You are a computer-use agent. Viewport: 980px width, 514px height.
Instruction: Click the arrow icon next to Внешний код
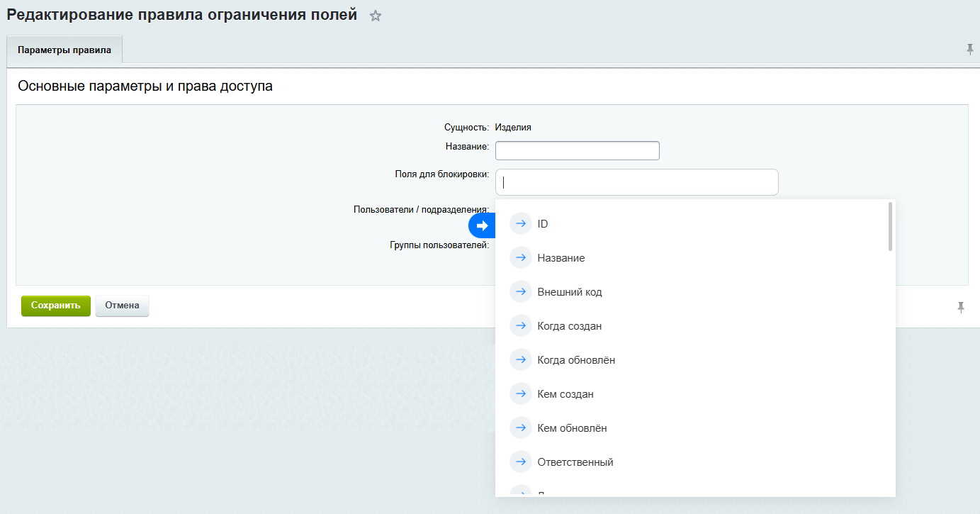coord(521,291)
